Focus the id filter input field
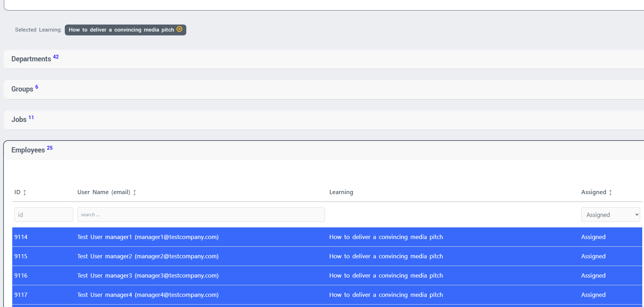 44,214
